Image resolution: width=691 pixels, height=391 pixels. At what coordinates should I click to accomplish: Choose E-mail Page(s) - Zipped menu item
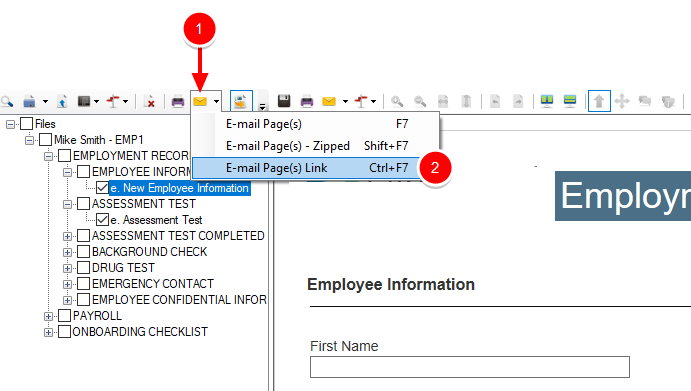coord(316,146)
